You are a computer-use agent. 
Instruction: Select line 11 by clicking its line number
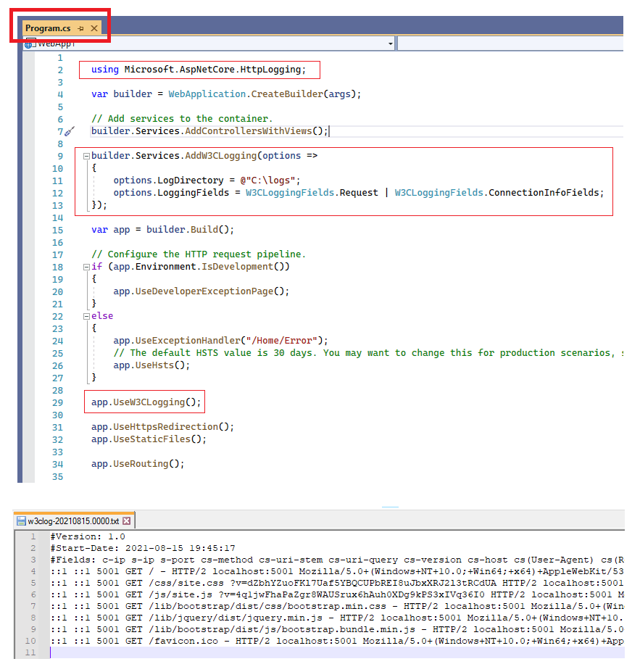(57, 180)
